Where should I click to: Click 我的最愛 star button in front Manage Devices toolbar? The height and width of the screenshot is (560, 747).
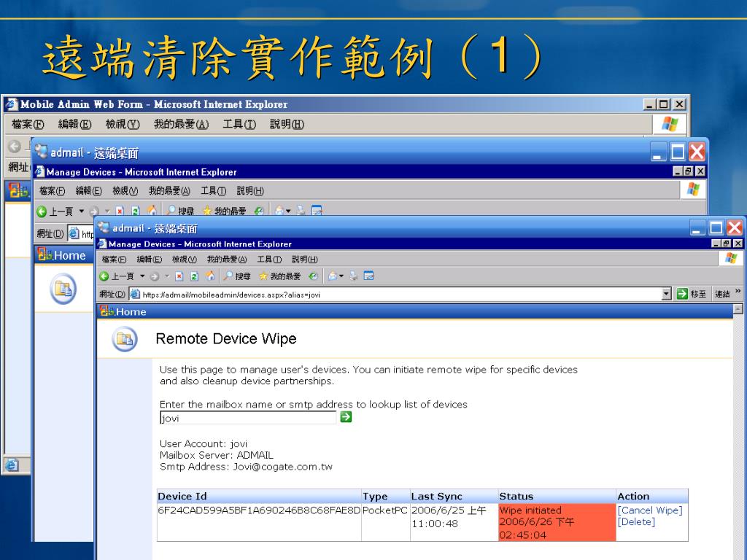(279, 276)
